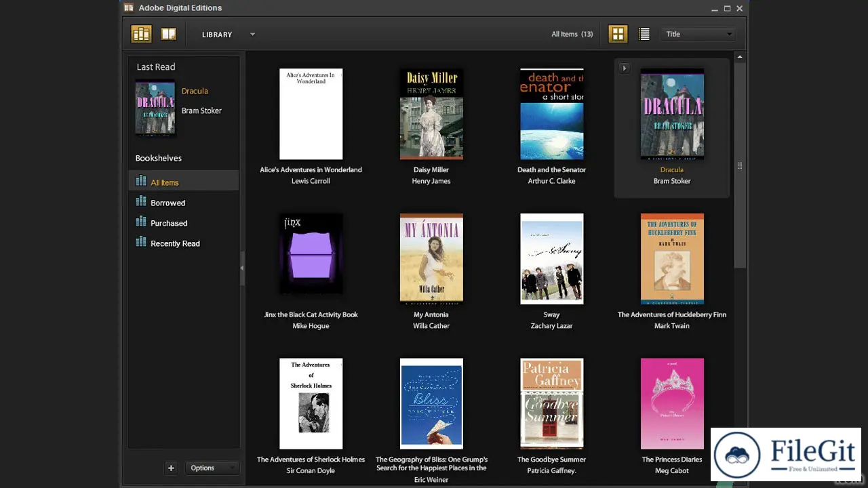Click the All Items bookshelf icon
Viewport: 868px width, 488px height.
tap(141, 181)
